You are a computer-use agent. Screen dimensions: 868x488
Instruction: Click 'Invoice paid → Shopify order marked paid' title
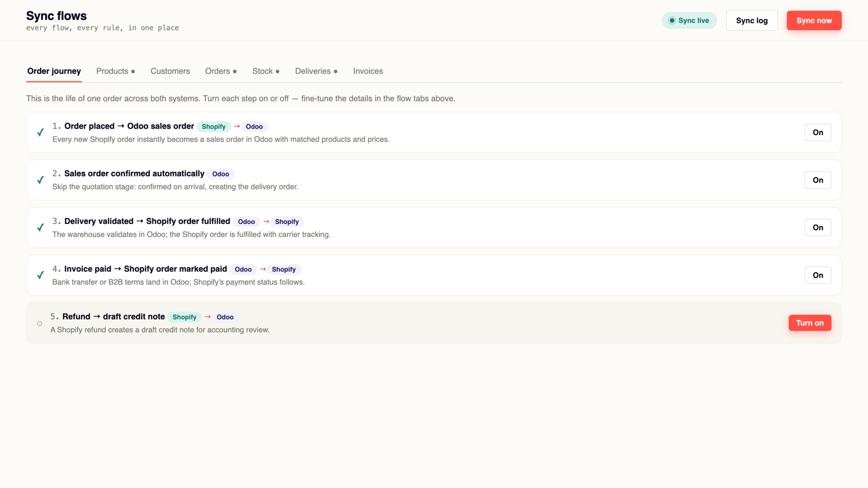[145, 269]
